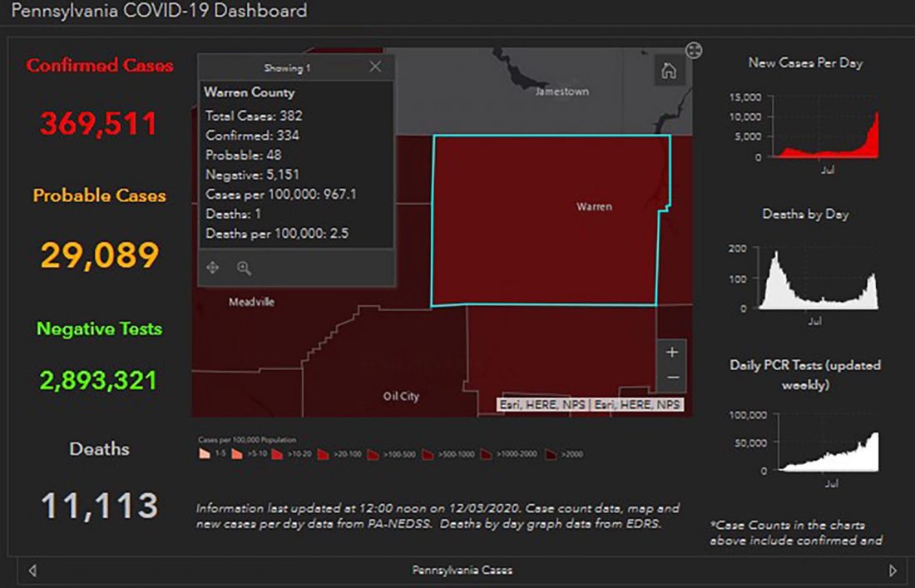The image size is (915, 588).
Task: Zoom in with the plus button
Action: (672, 353)
